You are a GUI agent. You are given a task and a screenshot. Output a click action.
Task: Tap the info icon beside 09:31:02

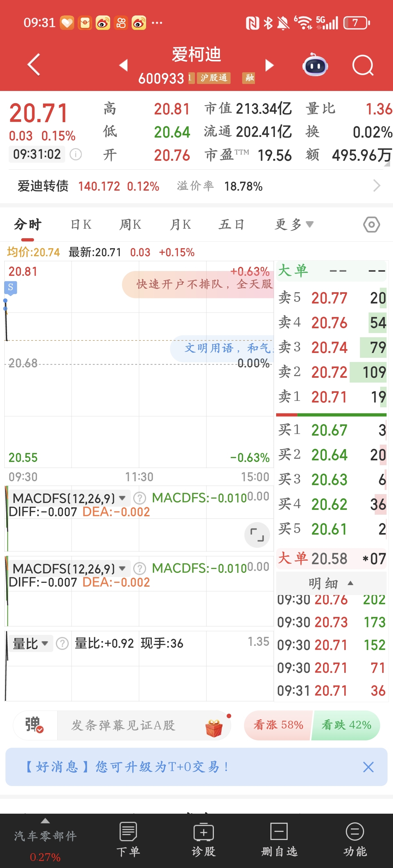pyautogui.click(x=76, y=155)
